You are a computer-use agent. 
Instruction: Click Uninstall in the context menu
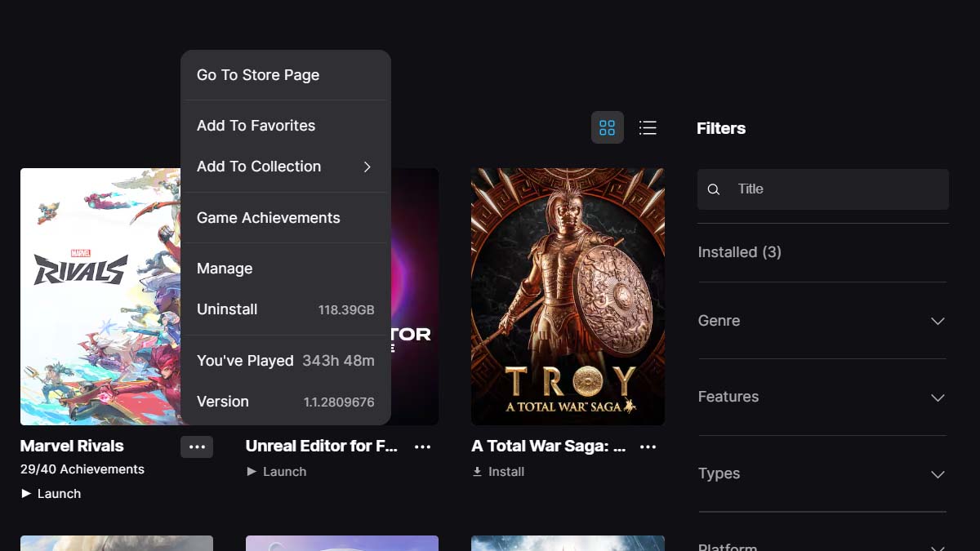point(227,309)
